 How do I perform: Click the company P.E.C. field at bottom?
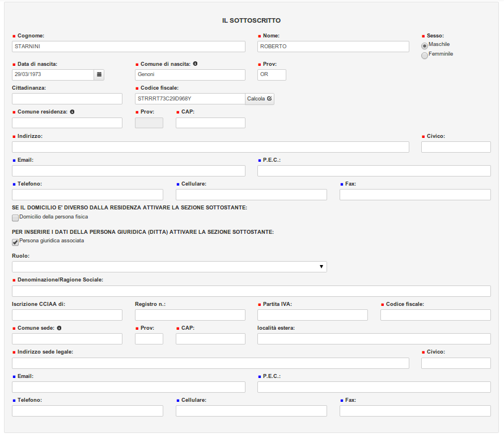(x=374, y=387)
